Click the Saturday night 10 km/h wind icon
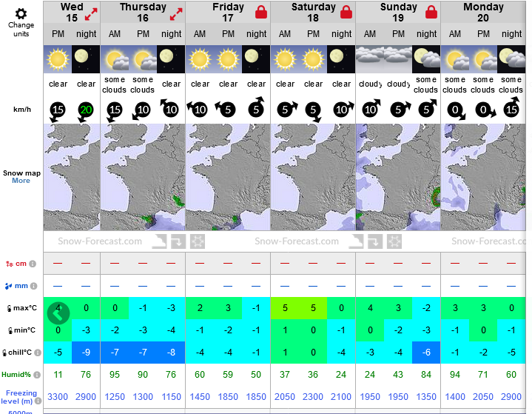The image size is (532, 414). pyautogui.click(x=343, y=110)
